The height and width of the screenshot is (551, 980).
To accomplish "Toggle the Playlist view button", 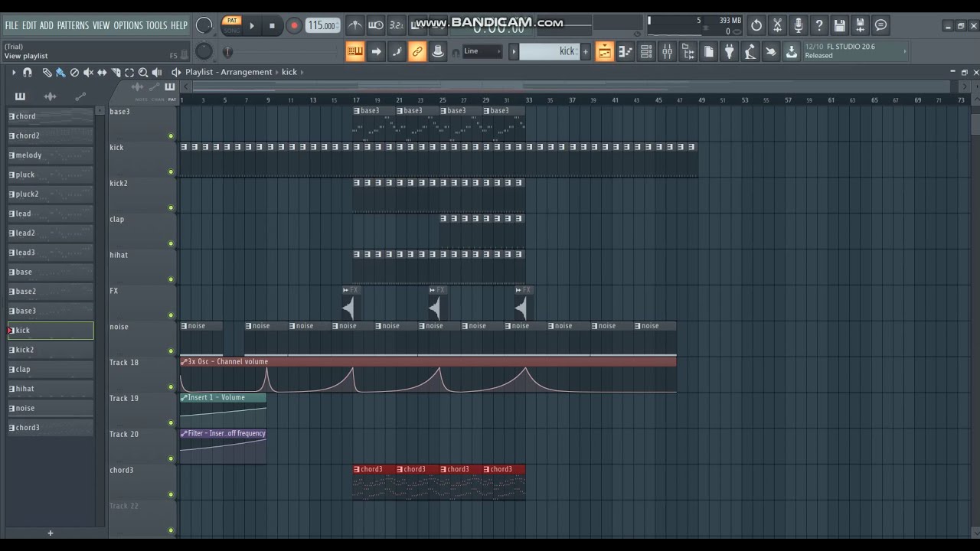I will (604, 51).
